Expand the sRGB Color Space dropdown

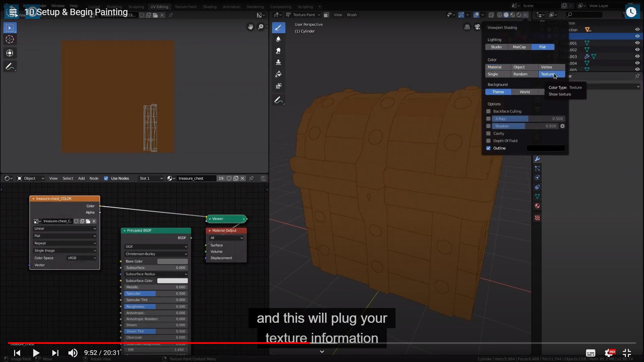point(82,258)
